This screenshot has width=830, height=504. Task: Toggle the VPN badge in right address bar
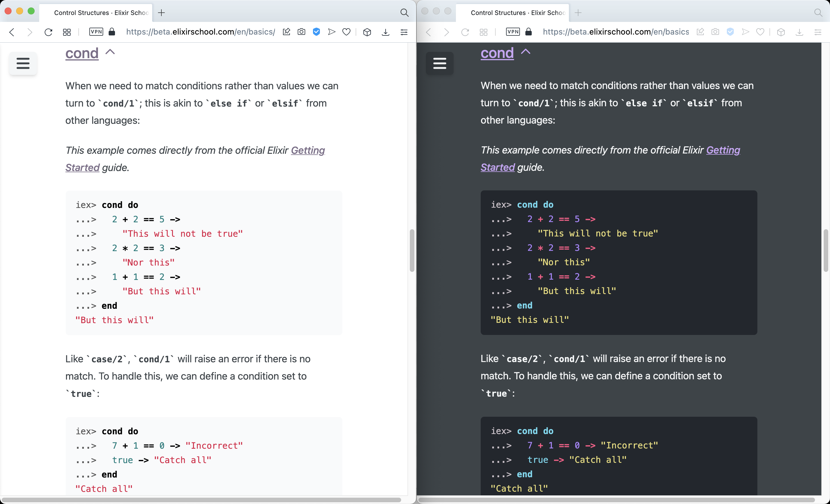coord(513,32)
